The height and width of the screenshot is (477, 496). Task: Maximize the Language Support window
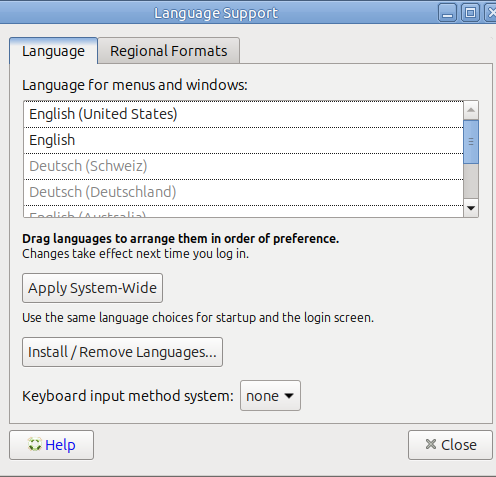tap(470, 13)
